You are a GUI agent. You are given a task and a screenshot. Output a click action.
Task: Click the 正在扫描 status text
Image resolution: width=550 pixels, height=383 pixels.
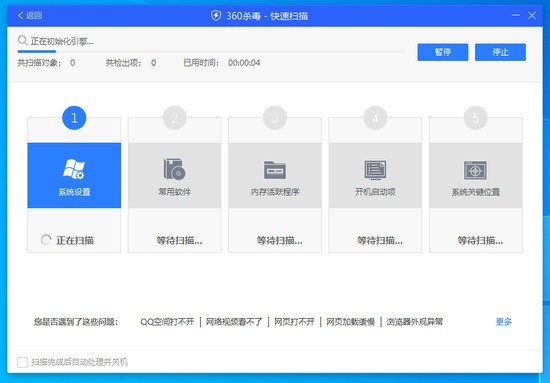coord(75,240)
